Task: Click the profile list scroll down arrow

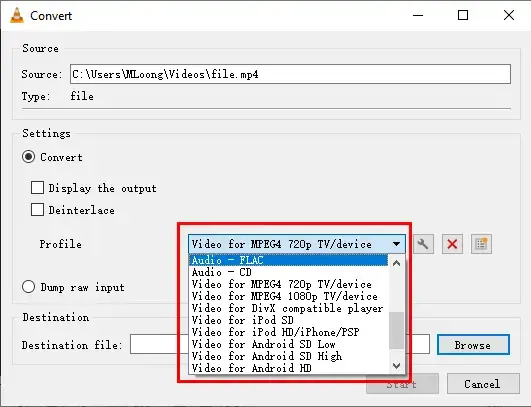Action: pyautogui.click(x=397, y=366)
